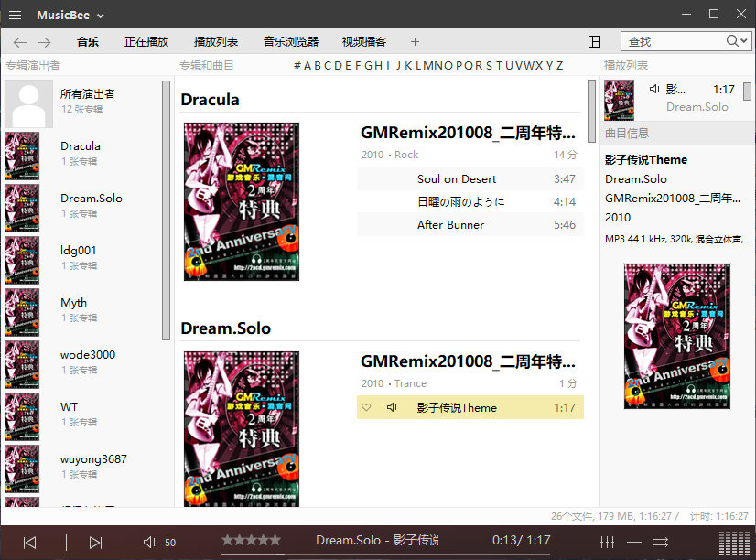This screenshot has height=560, width=756.
Task: Click the search magnifier icon
Action: (732, 41)
